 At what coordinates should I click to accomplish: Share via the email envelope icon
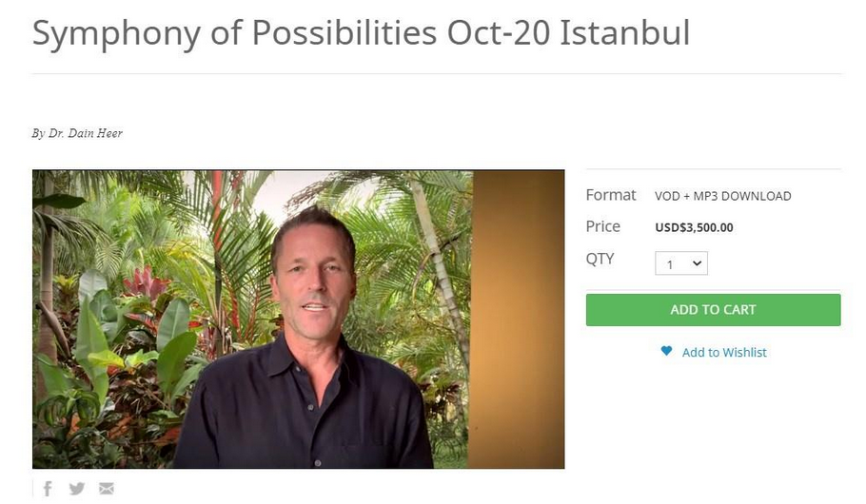[107, 489]
